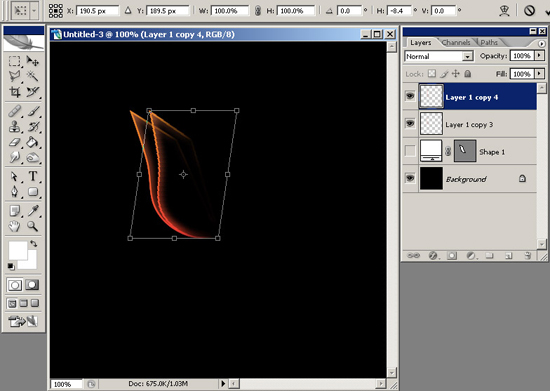
Task: Switch to the Layers tab
Action: [421, 42]
